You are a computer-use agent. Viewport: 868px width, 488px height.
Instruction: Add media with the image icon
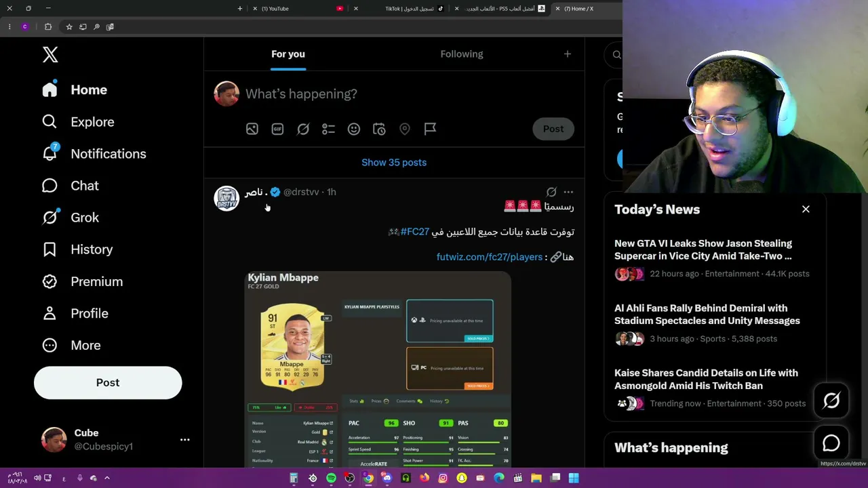[x=252, y=129]
